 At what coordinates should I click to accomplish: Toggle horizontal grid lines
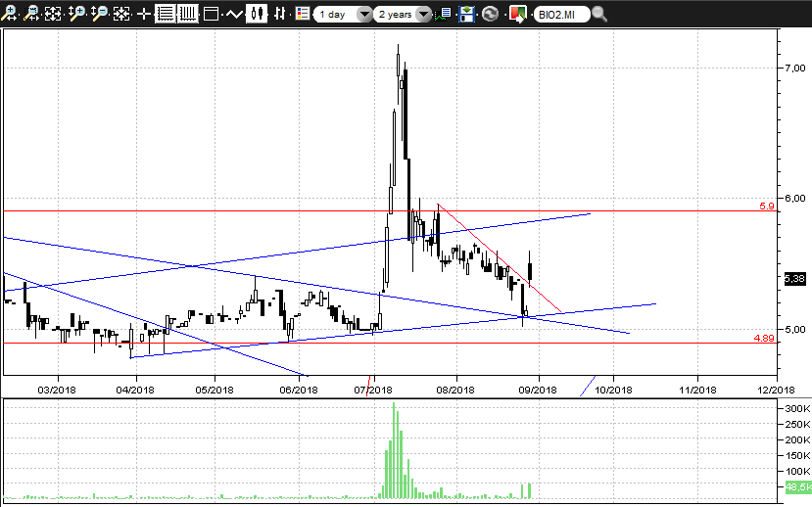coord(166,14)
